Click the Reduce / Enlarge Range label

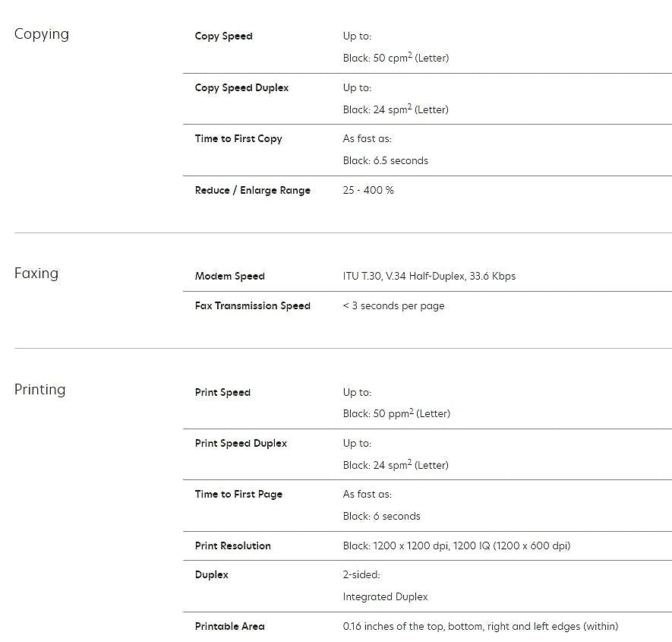point(252,191)
